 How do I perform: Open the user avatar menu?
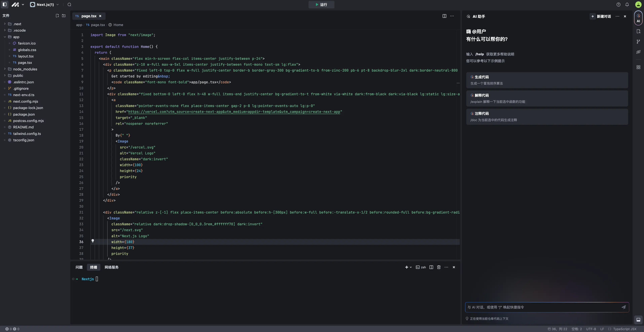coord(638,5)
